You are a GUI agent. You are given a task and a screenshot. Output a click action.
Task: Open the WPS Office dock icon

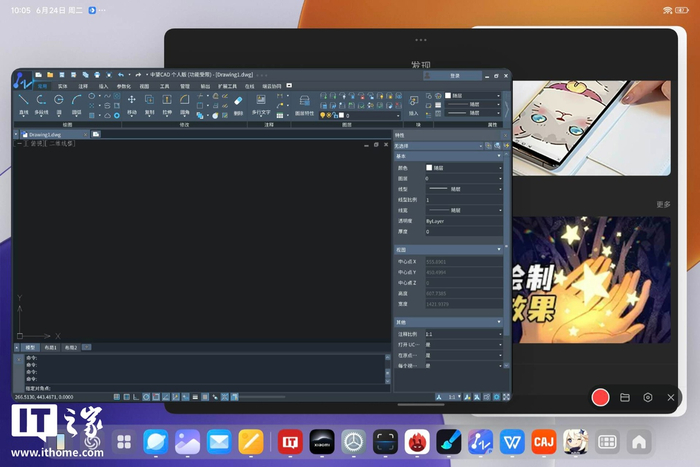point(512,441)
